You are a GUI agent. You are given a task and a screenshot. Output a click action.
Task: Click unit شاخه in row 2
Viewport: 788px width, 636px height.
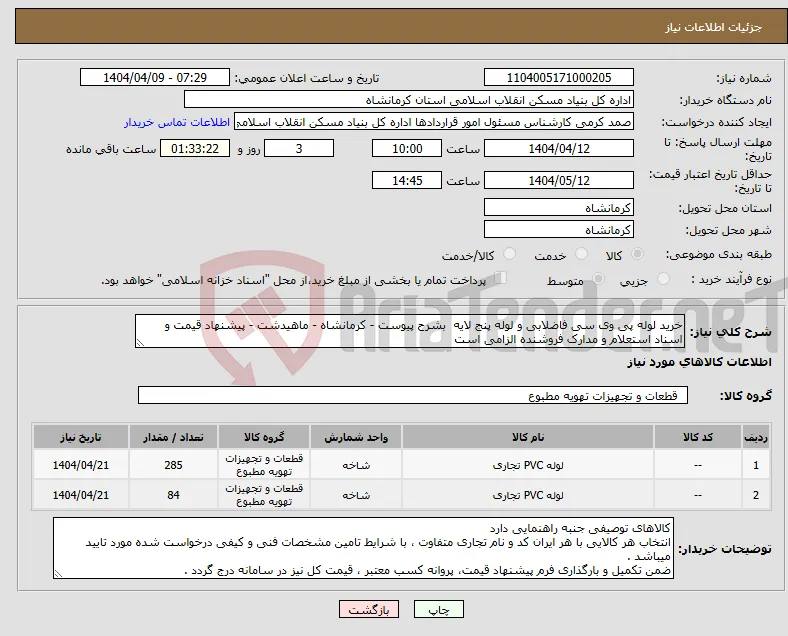pos(356,495)
